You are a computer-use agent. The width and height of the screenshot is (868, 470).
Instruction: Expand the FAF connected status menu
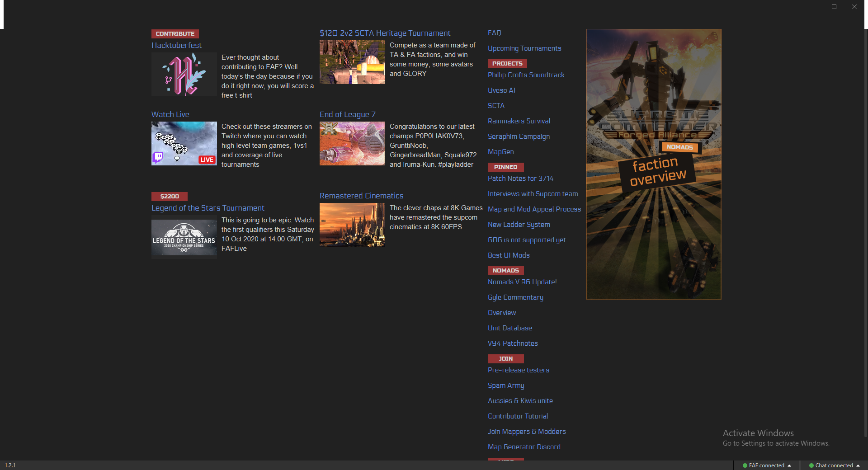pyautogui.click(x=767, y=465)
